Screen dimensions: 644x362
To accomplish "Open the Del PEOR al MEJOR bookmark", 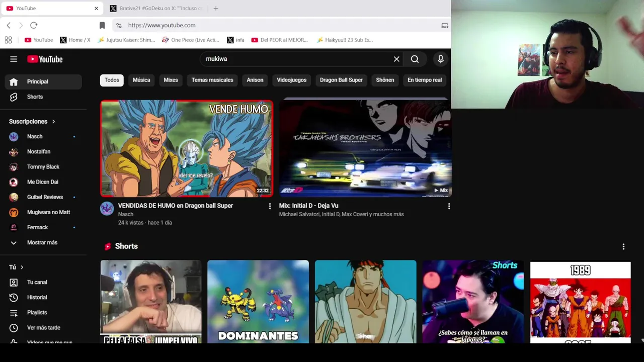I will pos(279,40).
